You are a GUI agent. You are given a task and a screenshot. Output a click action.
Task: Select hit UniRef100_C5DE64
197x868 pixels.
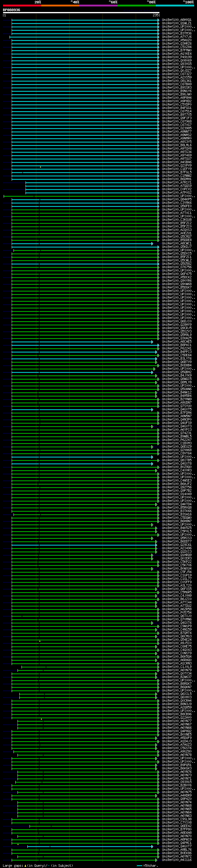tap(177, 355)
